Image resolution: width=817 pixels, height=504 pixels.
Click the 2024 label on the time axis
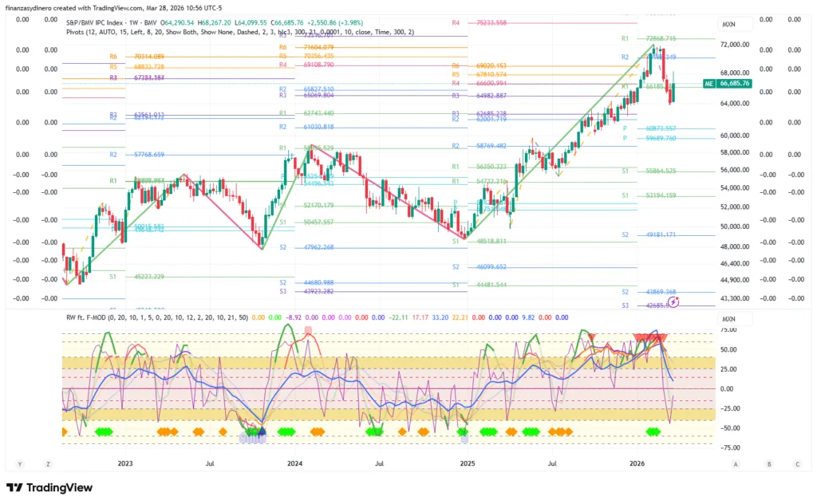294,463
